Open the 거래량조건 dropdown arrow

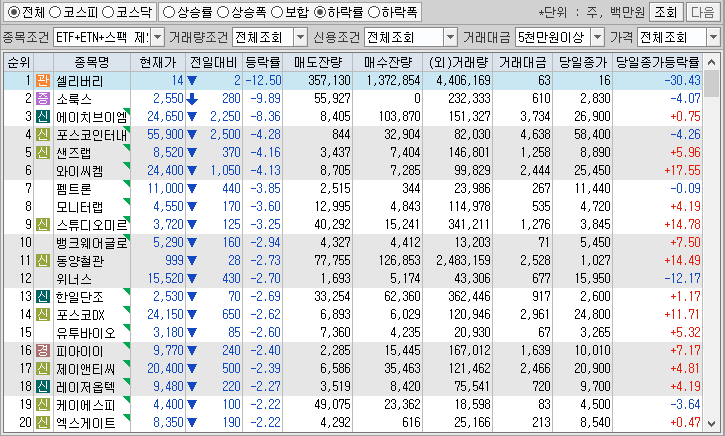pos(301,37)
